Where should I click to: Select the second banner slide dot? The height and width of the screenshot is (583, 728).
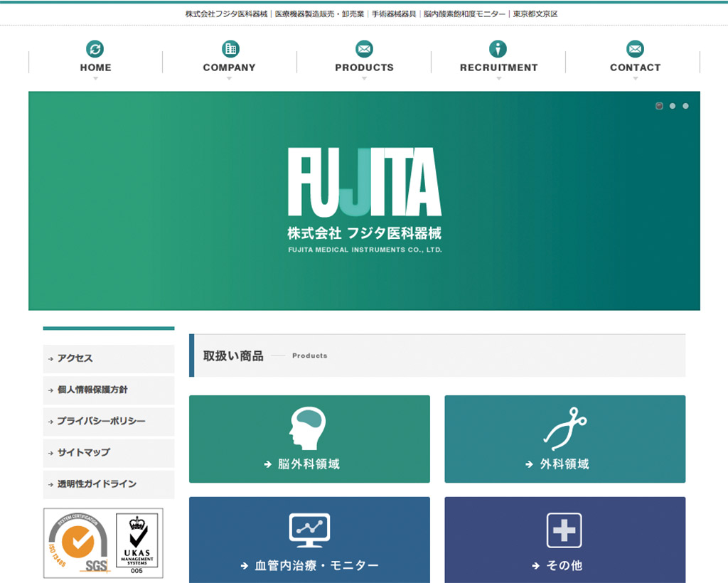pos(673,106)
